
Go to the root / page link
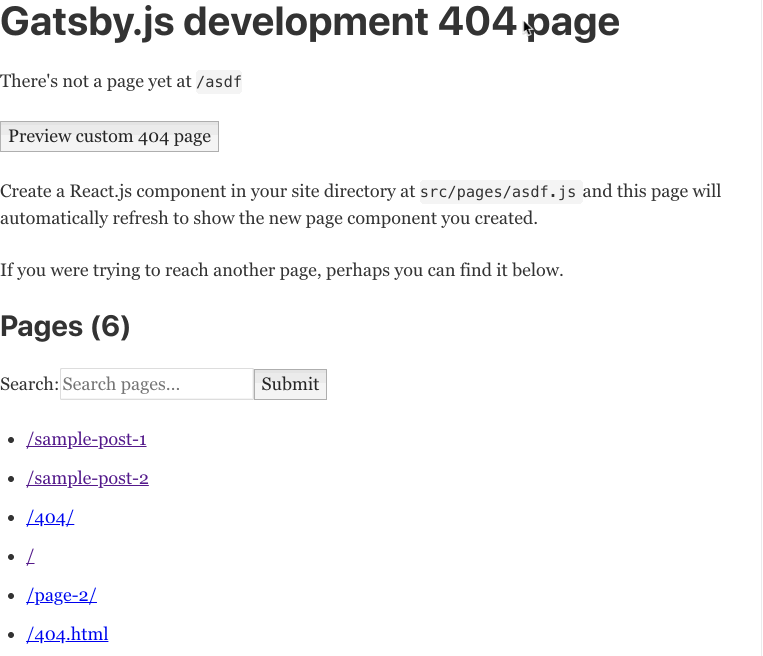31,556
